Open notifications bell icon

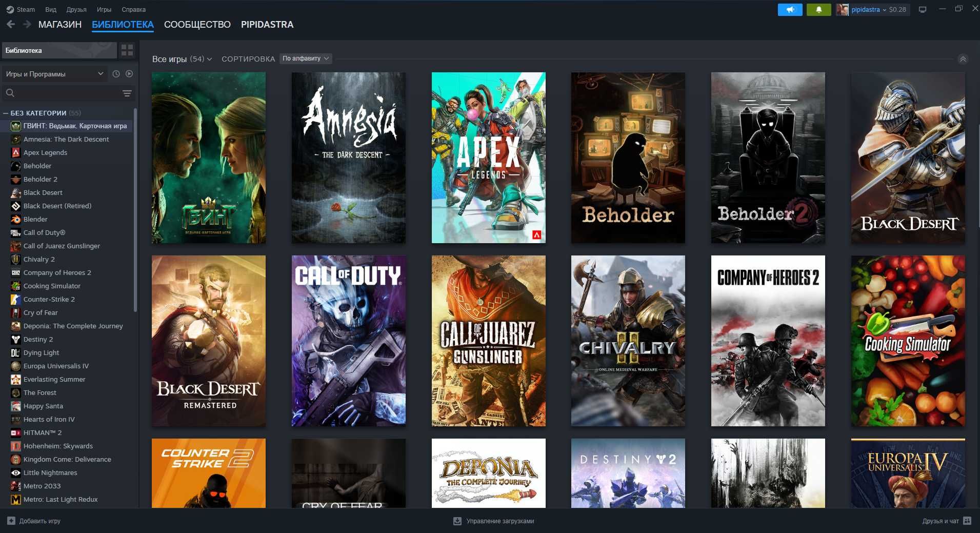(x=819, y=9)
